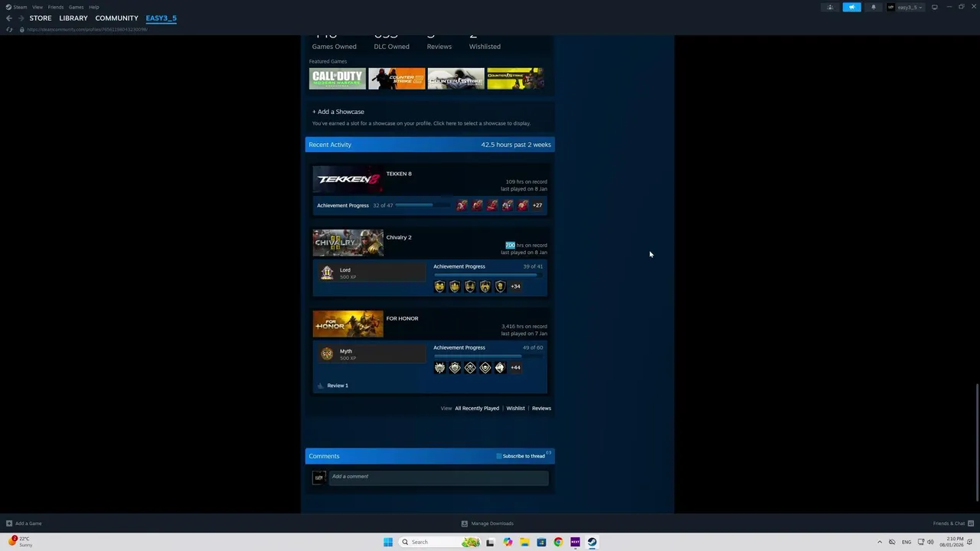980x551 pixels.
Task: Open the Chivalry 2 game banner
Action: [x=348, y=243]
